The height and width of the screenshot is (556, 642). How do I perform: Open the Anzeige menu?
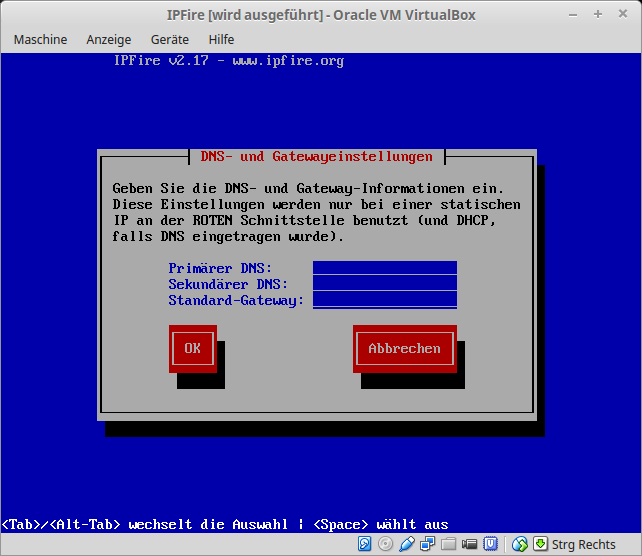109,39
